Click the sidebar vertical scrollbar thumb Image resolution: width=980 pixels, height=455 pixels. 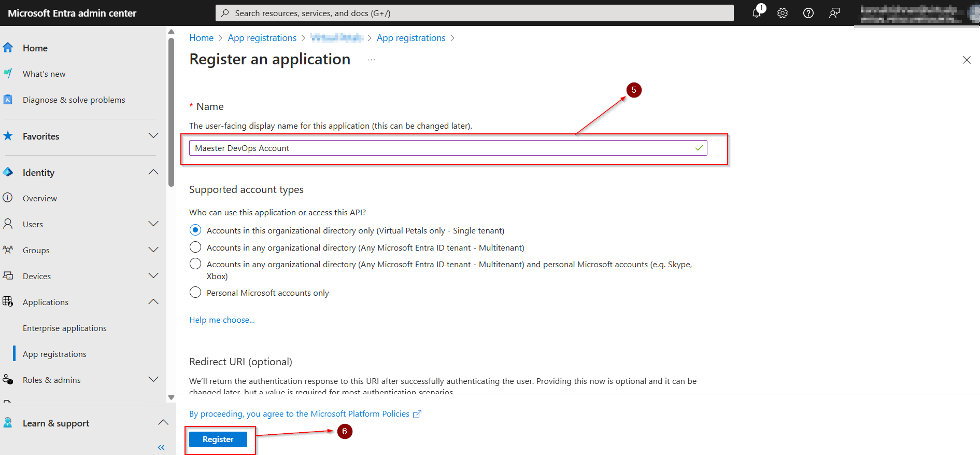(172, 112)
